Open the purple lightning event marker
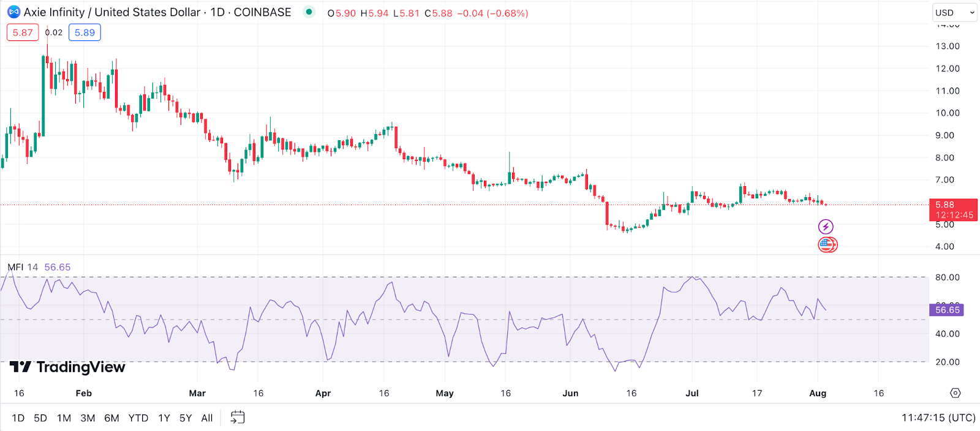Viewport: 980px width, 431px height. [x=826, y=227]
